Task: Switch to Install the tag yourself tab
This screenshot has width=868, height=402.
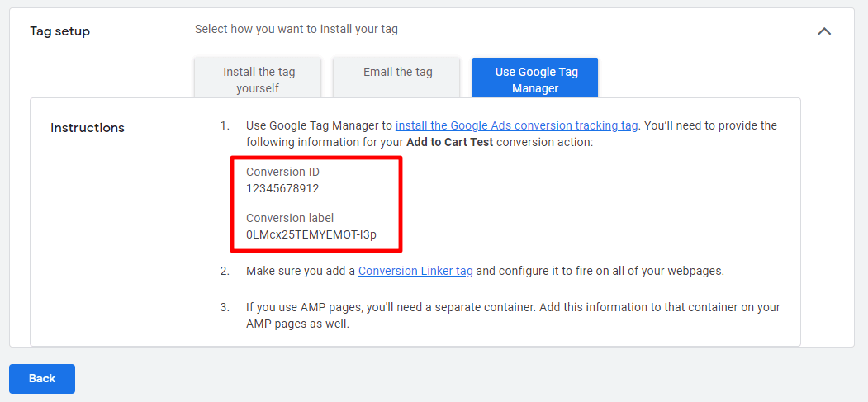Action: click(258, 78)
